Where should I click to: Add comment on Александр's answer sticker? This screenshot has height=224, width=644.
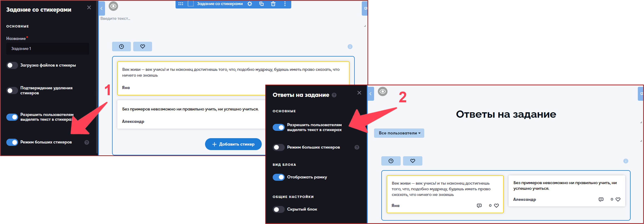pos(601,199)
